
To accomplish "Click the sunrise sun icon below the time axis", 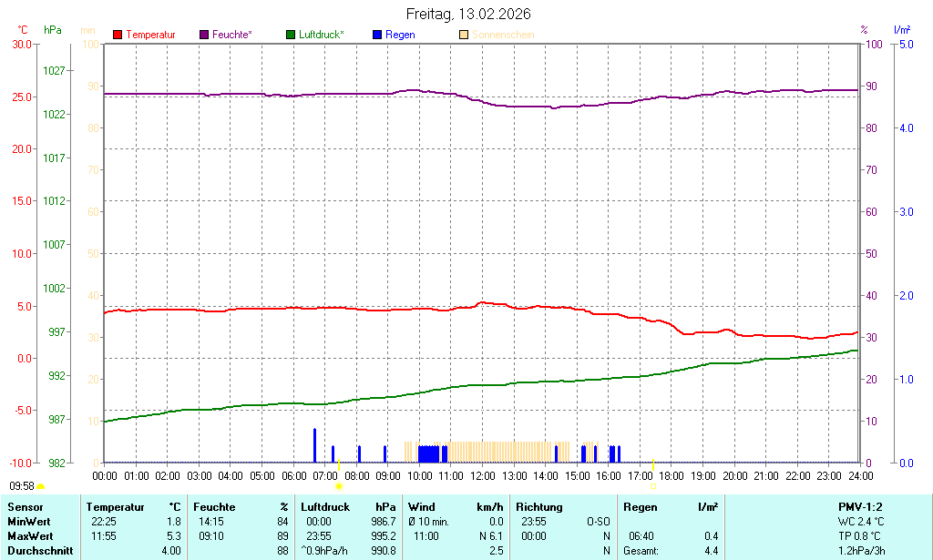I will coord(339,487).
